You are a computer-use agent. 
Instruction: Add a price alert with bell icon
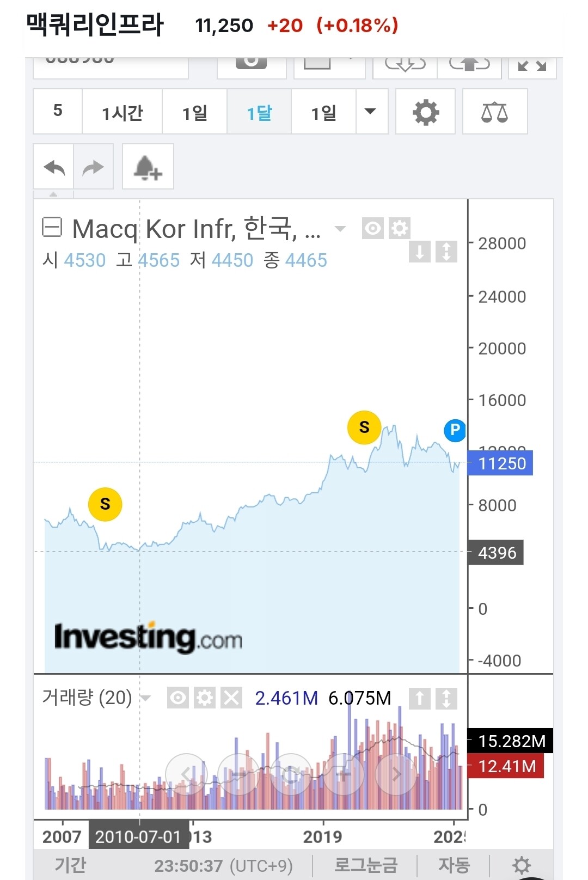pyautogui.click(x=148, y=167)
